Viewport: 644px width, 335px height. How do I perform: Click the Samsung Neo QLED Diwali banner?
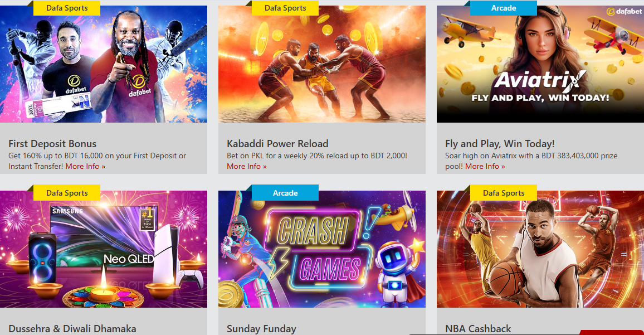[x=104, y=249]
